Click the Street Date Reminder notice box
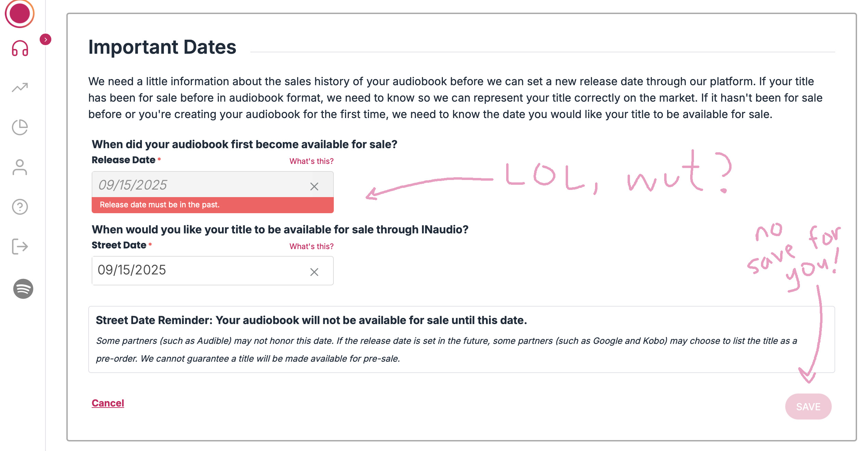The height and width of the screenshot is (451, 868). (x=461, y=339)
